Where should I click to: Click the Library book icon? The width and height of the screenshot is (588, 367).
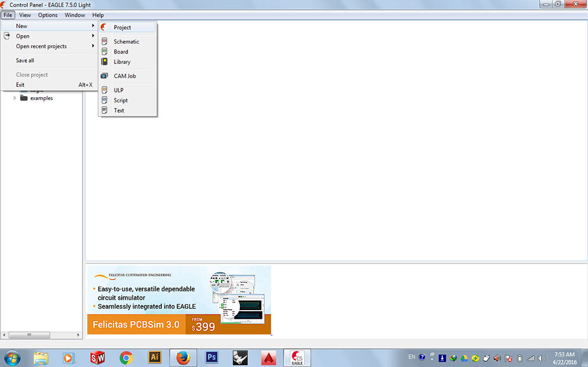(x=105, y=62)
